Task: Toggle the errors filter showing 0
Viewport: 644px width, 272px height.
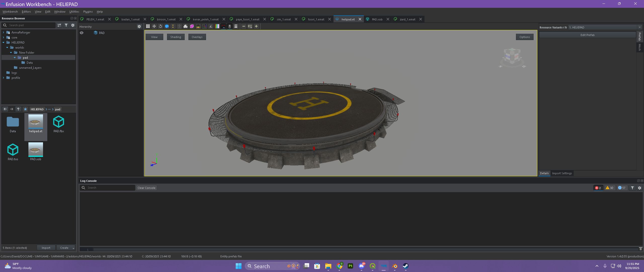Action: click(598, 188)
